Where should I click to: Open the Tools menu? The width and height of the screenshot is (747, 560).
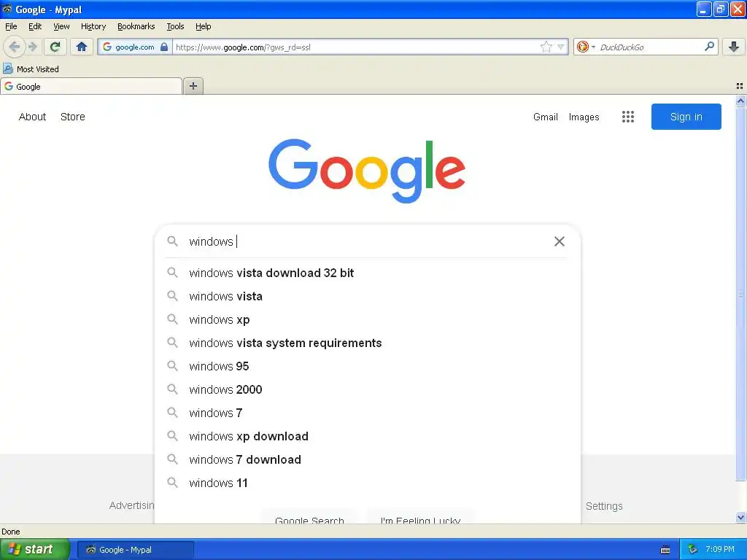coord(175,26)
